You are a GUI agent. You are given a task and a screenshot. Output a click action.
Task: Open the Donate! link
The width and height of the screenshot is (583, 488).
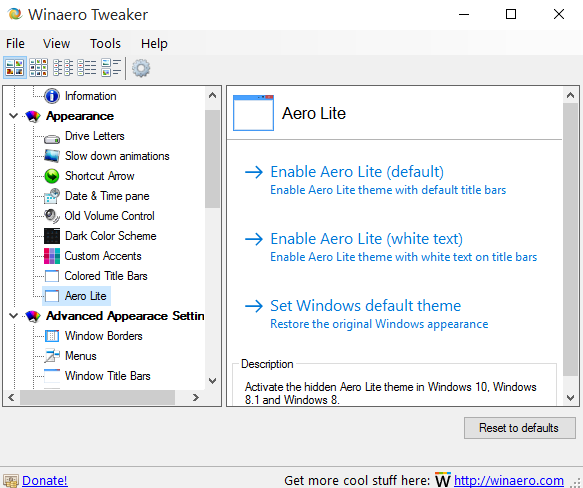point(45,481)
